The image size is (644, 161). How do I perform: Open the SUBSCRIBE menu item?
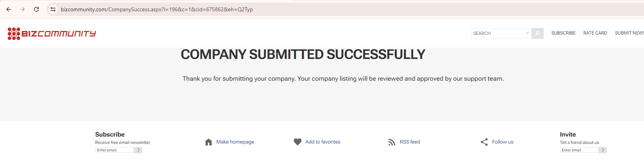click(563, 33)
